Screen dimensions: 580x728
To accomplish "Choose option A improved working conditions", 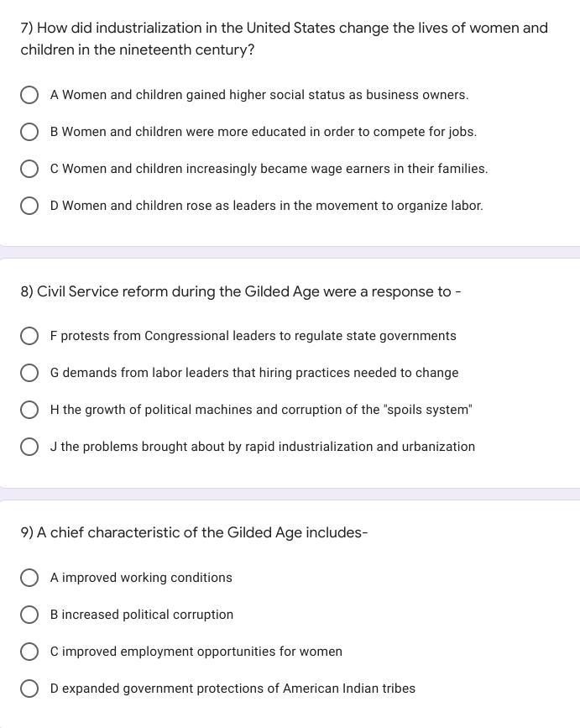I will pyautogui.click(x=29, y=578).
